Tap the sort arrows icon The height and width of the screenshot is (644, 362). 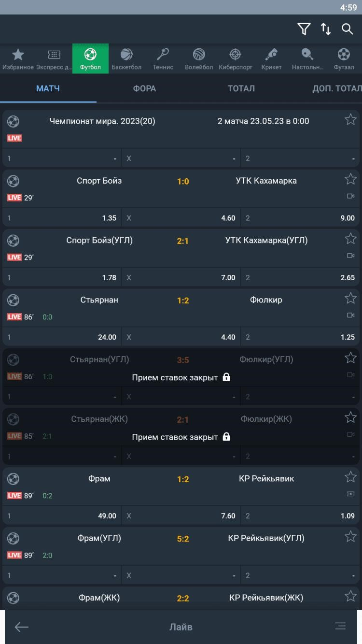[x=326, y=29]
